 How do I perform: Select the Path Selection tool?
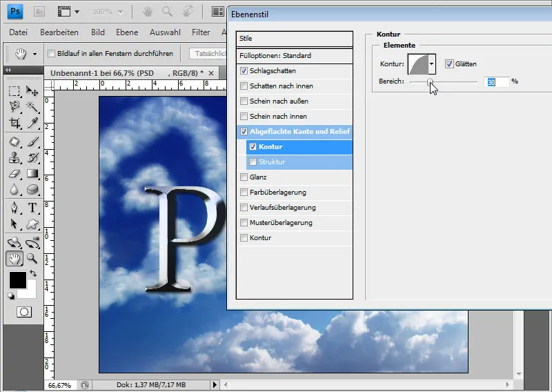[14, 224]
